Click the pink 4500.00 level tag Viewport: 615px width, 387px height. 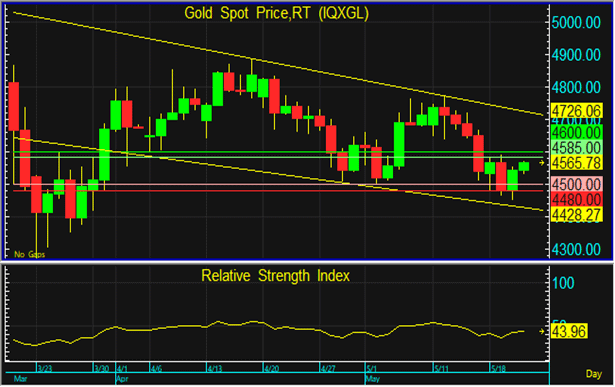click(x=576, y=184)
